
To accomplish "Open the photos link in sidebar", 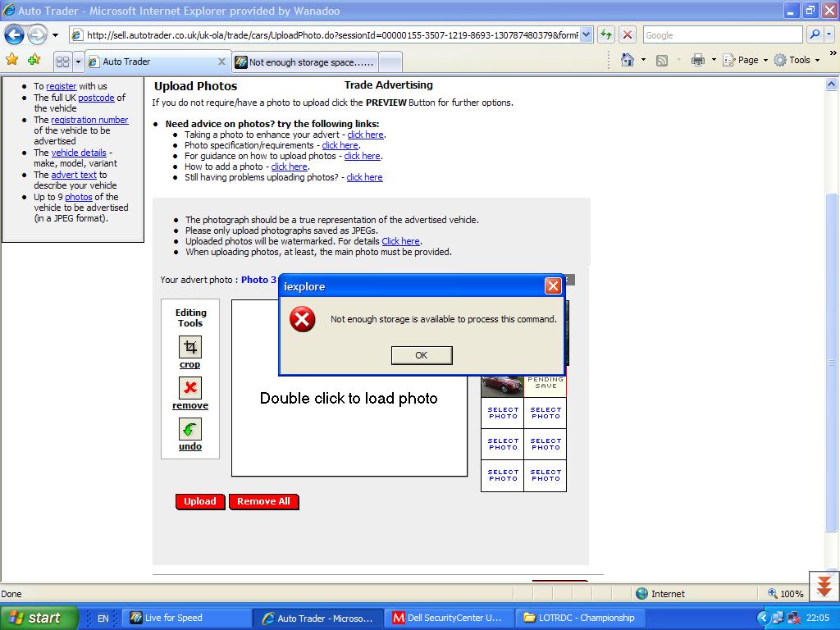I will point(79,197).
